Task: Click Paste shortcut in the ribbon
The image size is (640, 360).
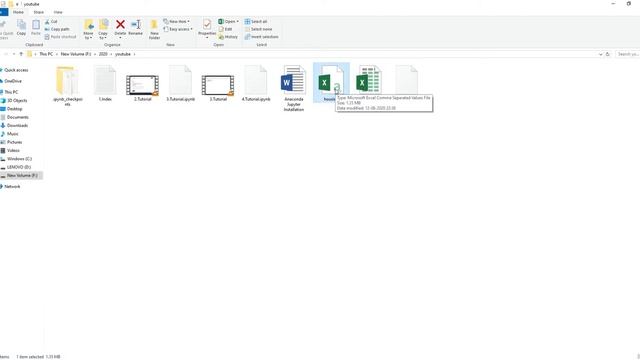Action: [60, 37]
